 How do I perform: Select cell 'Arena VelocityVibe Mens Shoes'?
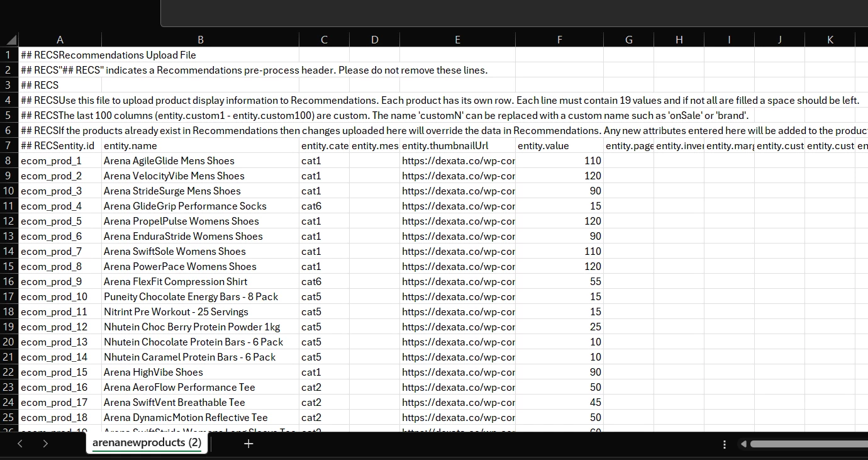tap(200, 176)
